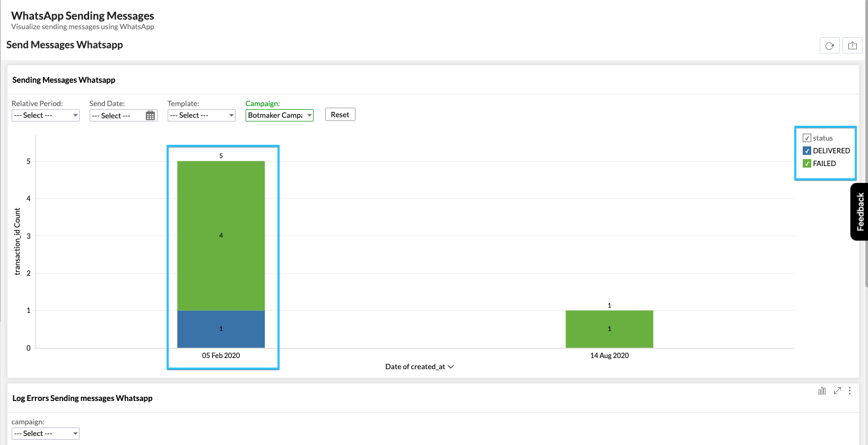The height and width of the screenshot is (445, 868).
Task: Click the "Template:" filter label
Action: [184, 103]
